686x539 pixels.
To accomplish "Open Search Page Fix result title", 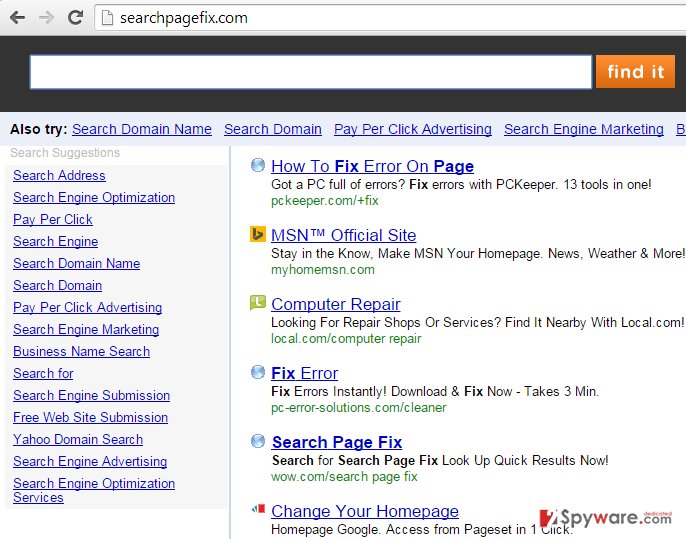I will 337,442.
